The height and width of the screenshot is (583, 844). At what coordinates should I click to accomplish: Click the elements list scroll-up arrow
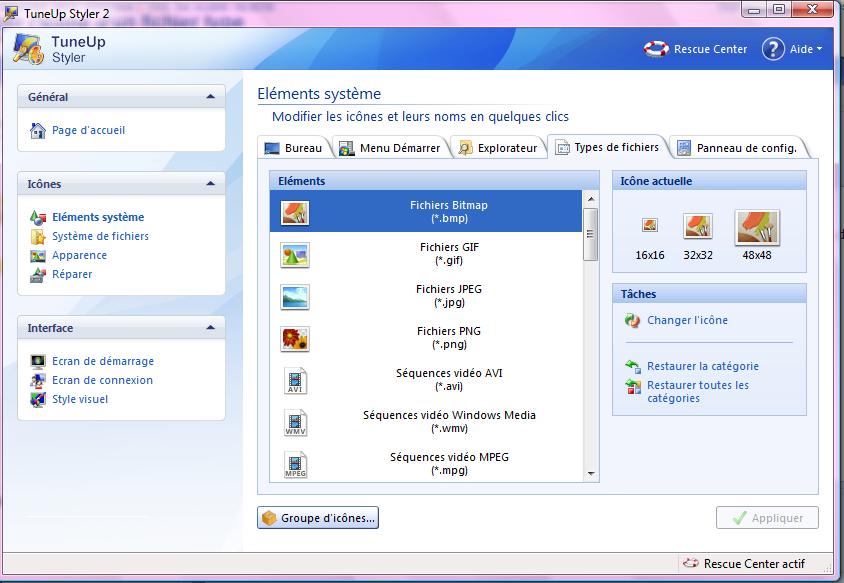[x=591, y=199]
